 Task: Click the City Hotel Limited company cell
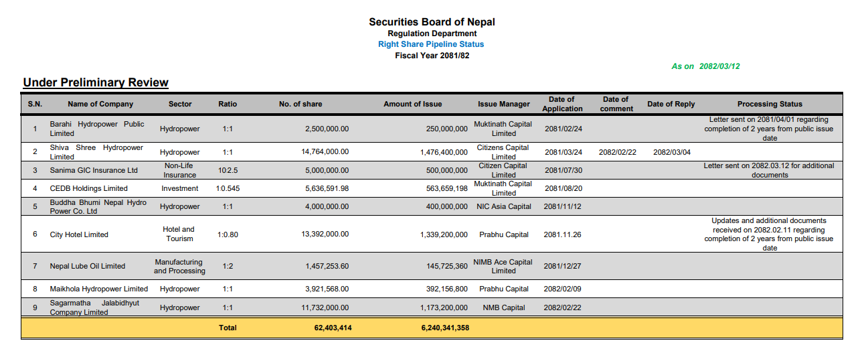coord(79,234)
